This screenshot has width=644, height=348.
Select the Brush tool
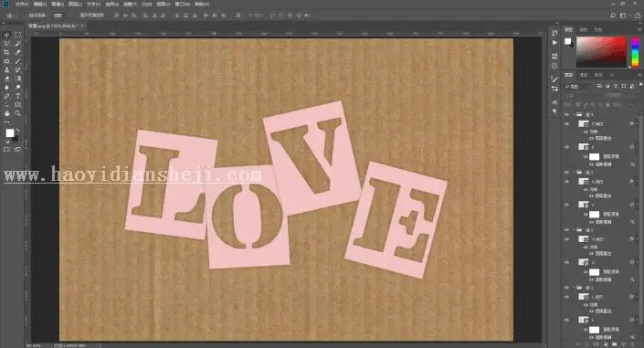coord(17,61)
